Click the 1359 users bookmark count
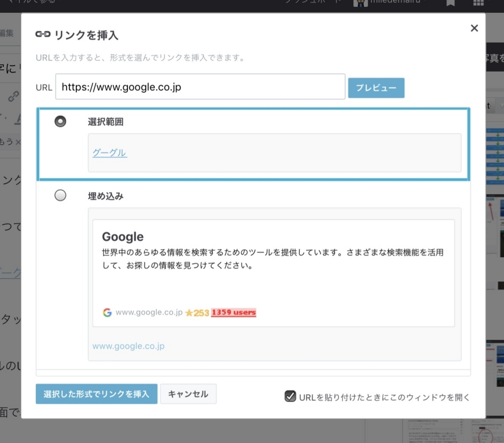The image size is (504, 443). [234, 312]
